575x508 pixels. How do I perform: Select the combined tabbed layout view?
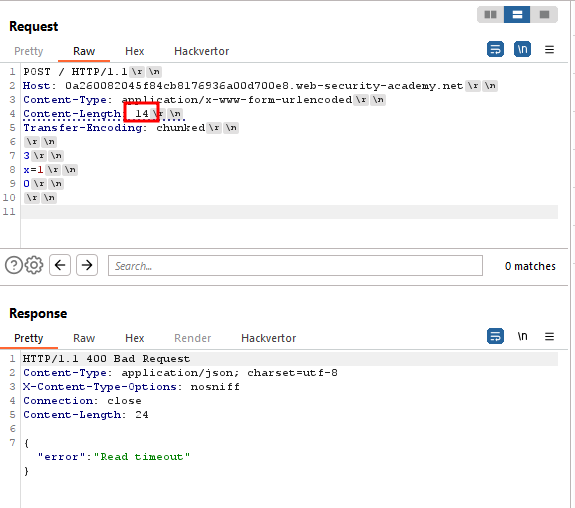click(544, 15)
